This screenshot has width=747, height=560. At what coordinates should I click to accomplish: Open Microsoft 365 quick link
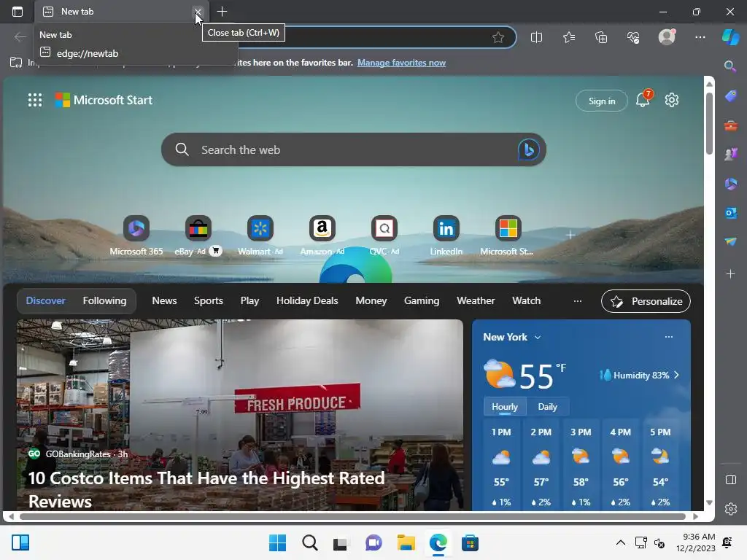point(136,236)
